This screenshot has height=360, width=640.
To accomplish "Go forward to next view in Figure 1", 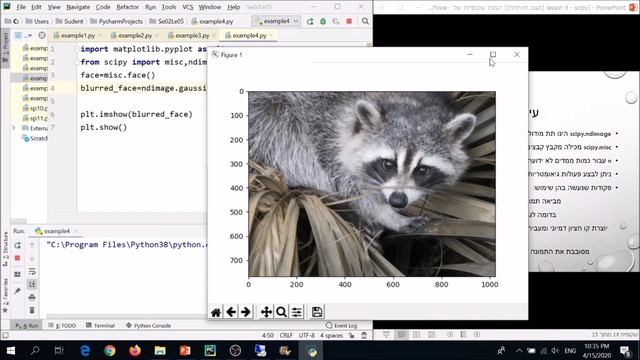I will tap(246, 312).
